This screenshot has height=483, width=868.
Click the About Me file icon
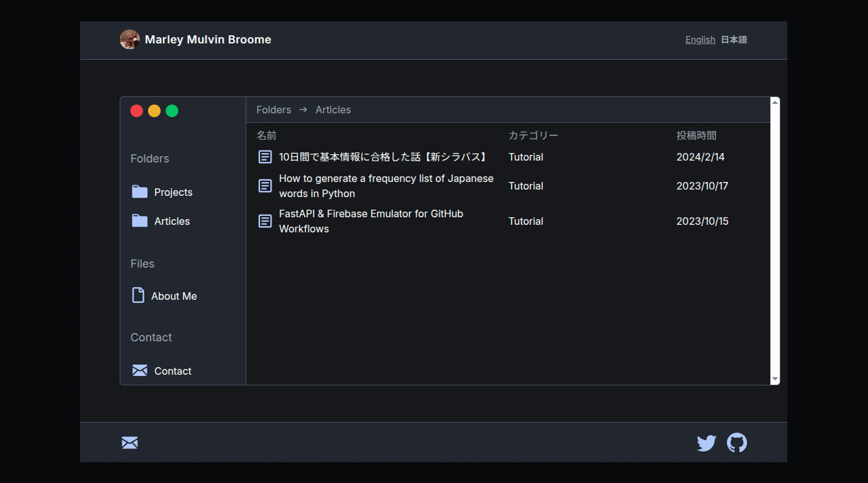138,295
